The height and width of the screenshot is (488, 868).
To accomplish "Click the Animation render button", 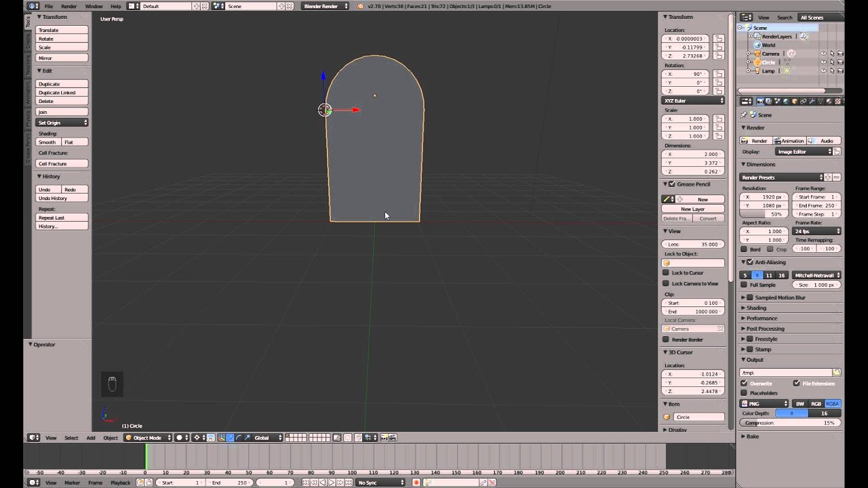I will (789, 141).
